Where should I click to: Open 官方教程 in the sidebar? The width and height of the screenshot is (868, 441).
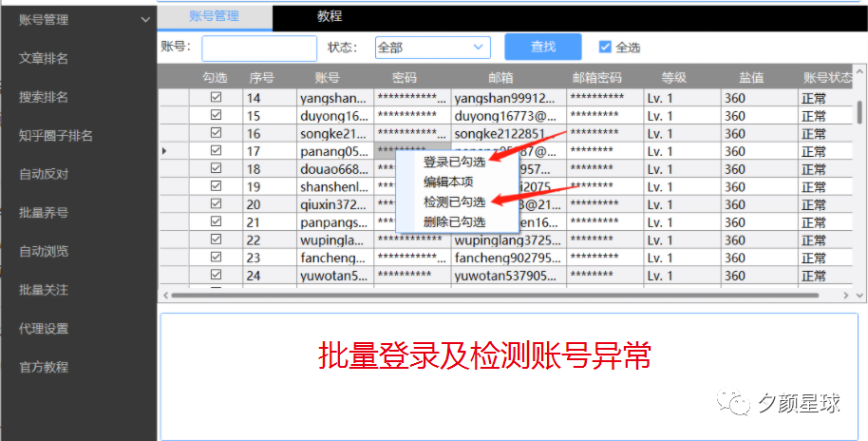[x=43, y=367]
